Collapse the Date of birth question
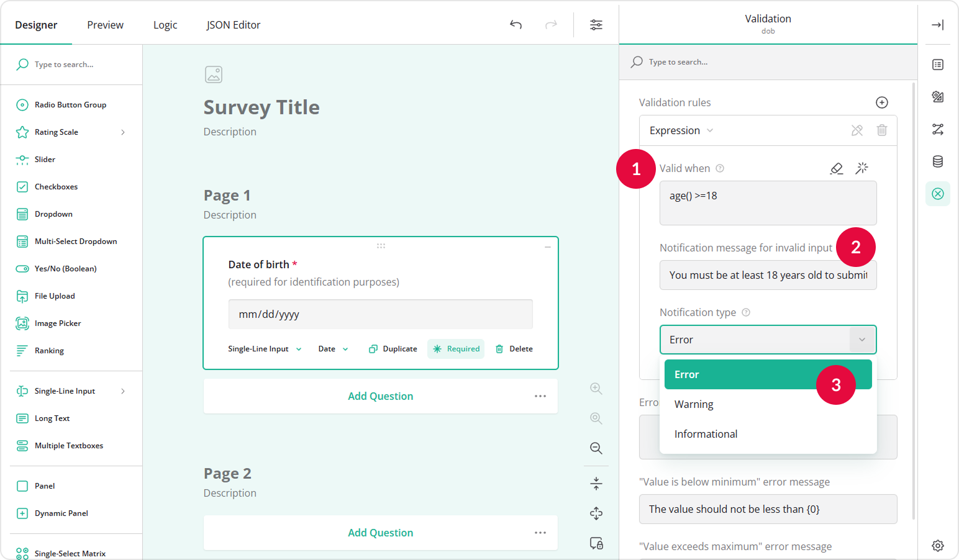Image resolution: width=959 pixels, height=560 pixels. 547,246
